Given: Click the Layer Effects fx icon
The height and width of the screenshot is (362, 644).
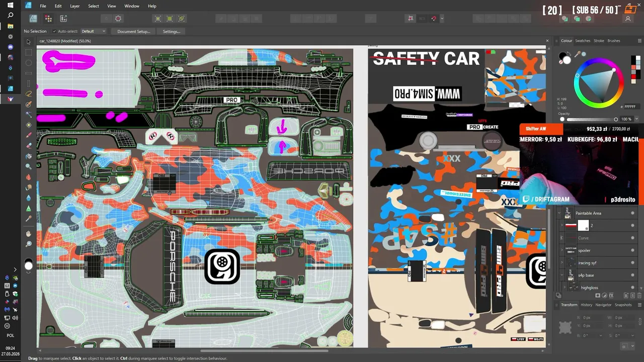Looking at the screenshot, I should point(611,296).
